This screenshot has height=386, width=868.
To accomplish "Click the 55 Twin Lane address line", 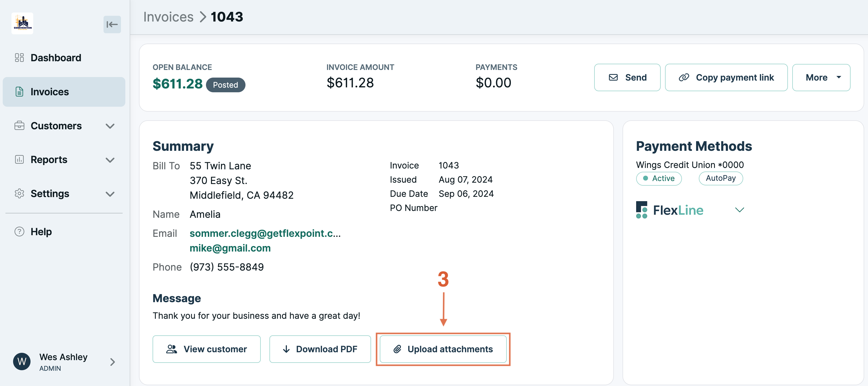I will point(220,166).
